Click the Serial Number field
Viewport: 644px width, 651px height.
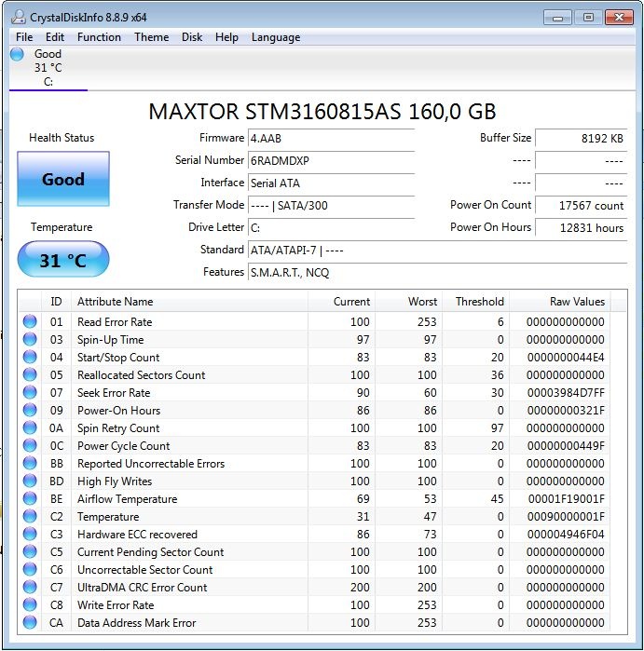point(331,160)
